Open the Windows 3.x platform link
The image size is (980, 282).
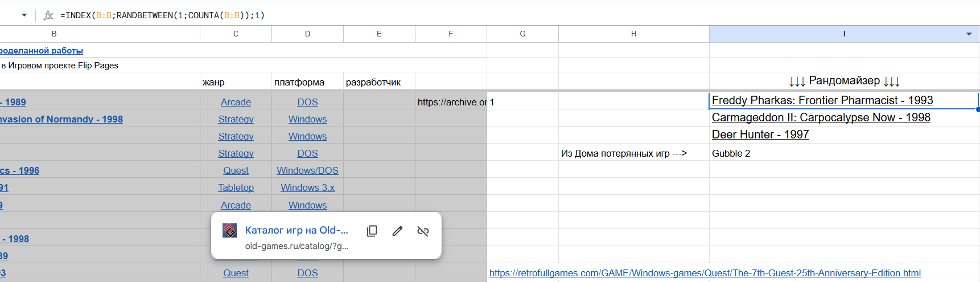tap(307, 188)
